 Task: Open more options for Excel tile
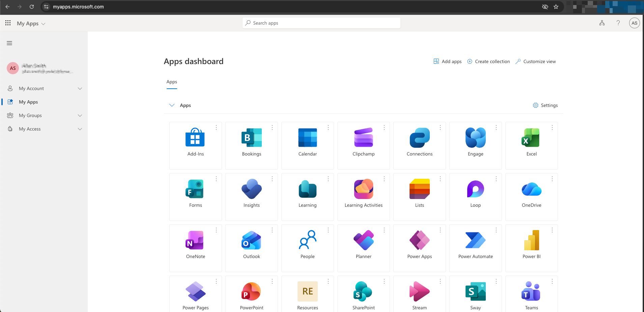(552, 127)
